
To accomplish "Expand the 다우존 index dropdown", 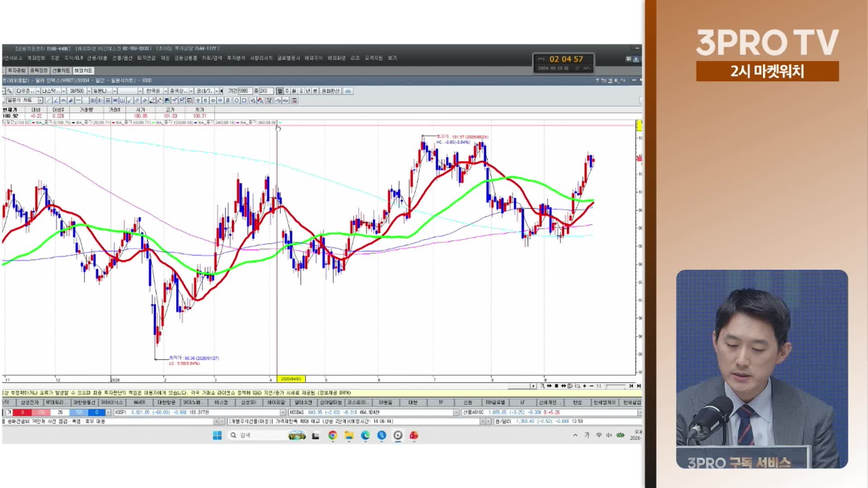I will pos(38,91).
